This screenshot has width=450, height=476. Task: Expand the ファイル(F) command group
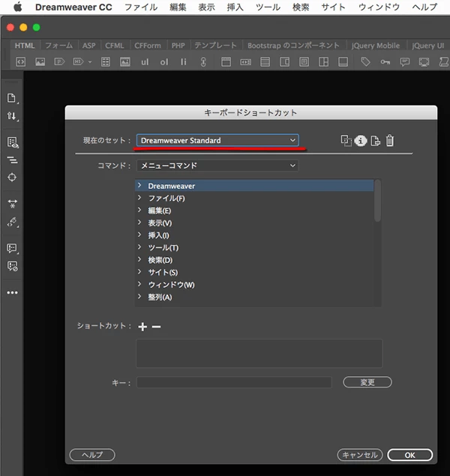139,198
